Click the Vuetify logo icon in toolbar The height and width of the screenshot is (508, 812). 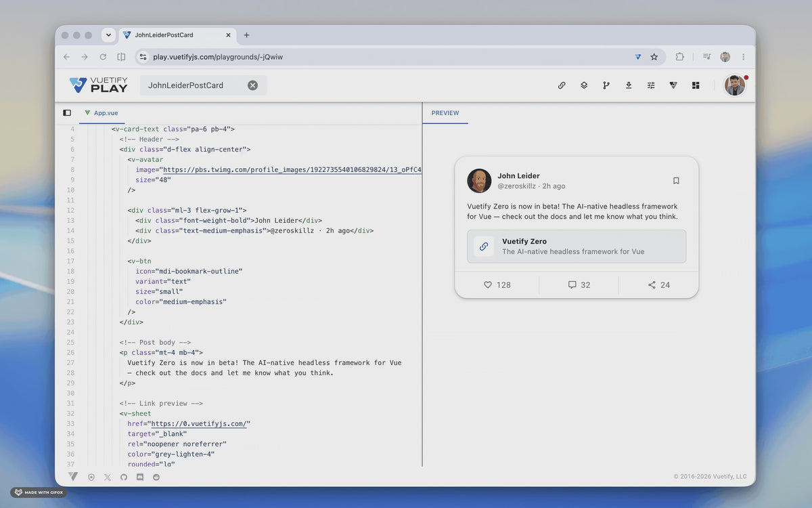[673, 85]
